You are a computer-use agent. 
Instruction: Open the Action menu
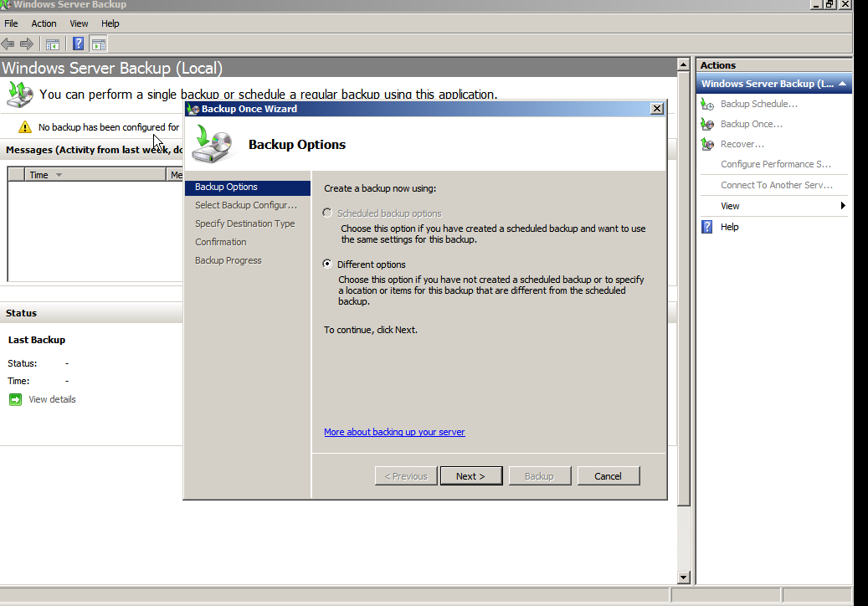click(44, 23)
